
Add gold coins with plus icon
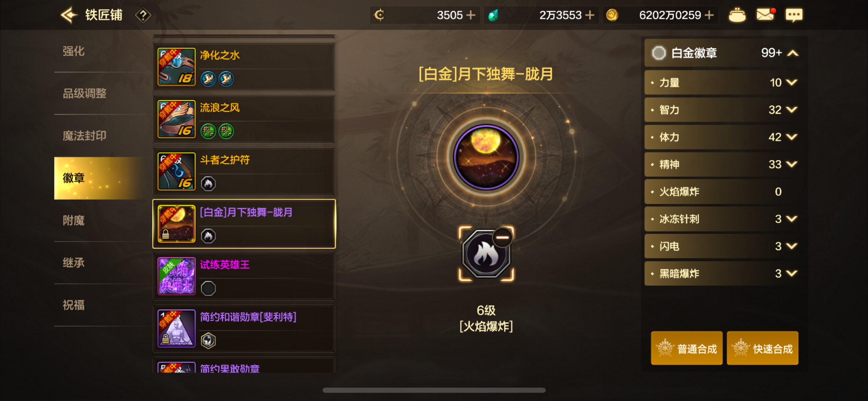click(x=709, y=15)
